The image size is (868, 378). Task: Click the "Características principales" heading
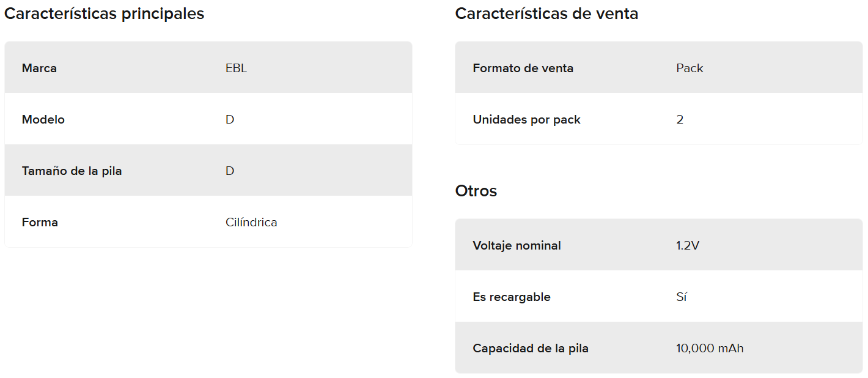pyautogui.click(x=104, y=13)
